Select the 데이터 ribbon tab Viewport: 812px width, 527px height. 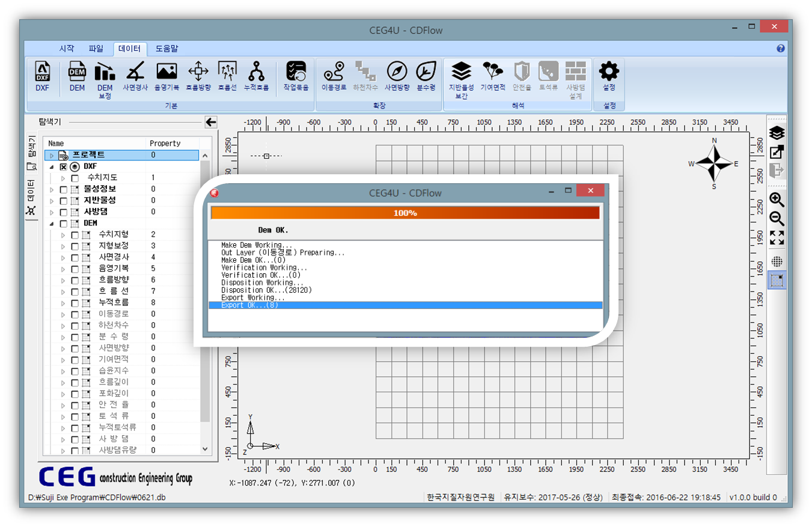(130, 49)
